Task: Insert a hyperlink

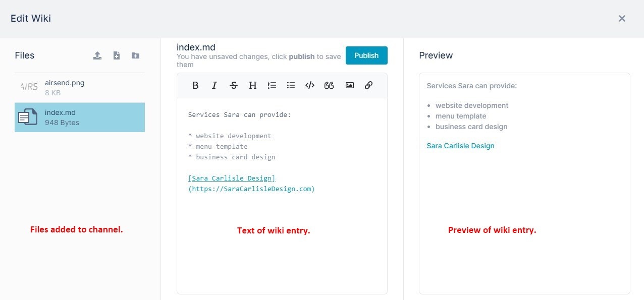Action: coord(368,85)
